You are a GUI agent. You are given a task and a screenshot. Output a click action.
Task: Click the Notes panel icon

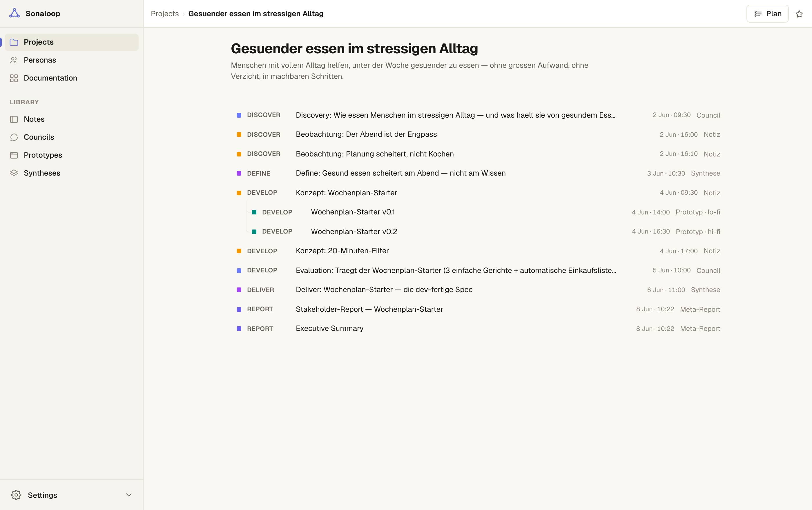(x=14, y=119)
